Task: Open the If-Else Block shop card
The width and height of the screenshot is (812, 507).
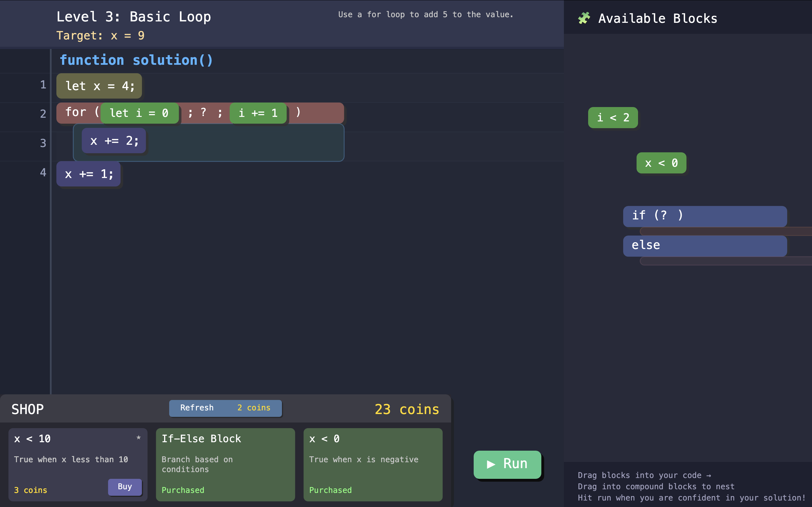Action: [x=225, y=464]
